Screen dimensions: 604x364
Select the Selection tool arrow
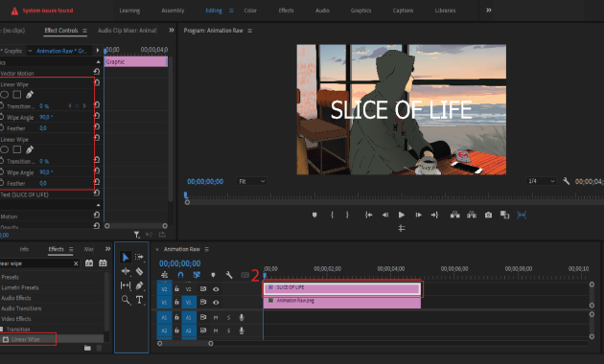126,257
